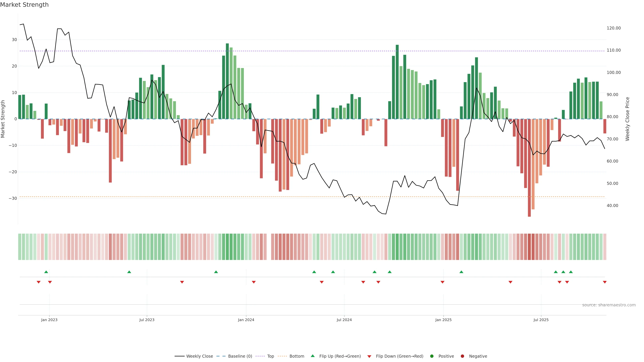Click the Weekly Close Price axis title
This screenshot has height=362, width=644.
click(x=627, y=119)
